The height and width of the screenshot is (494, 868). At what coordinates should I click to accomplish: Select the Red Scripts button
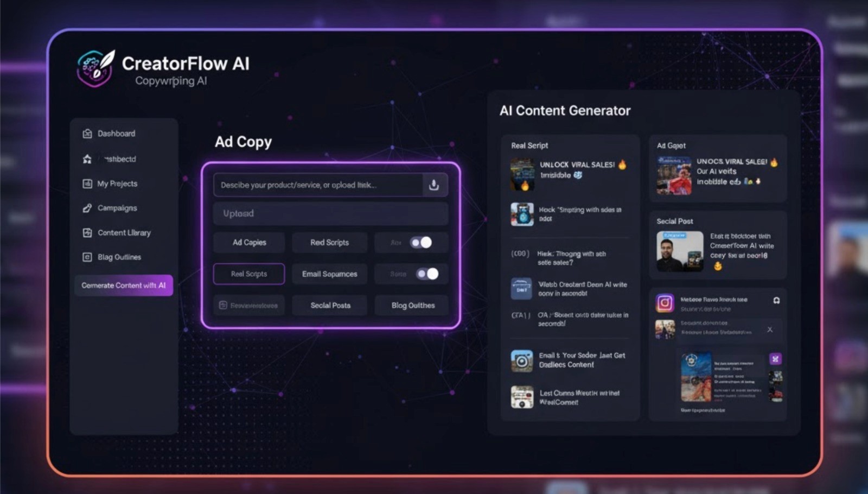(329, 242)
